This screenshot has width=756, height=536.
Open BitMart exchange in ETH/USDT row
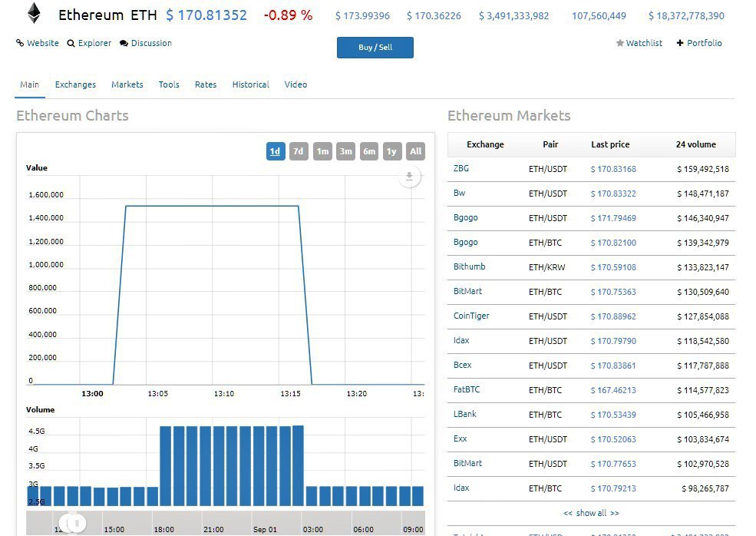coord(467,463)
